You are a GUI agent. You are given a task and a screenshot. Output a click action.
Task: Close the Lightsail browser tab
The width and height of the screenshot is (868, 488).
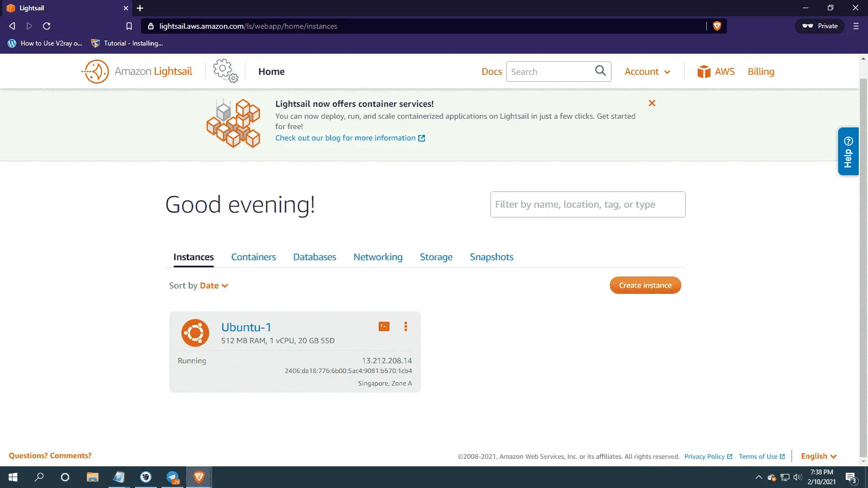click(126, 8)
